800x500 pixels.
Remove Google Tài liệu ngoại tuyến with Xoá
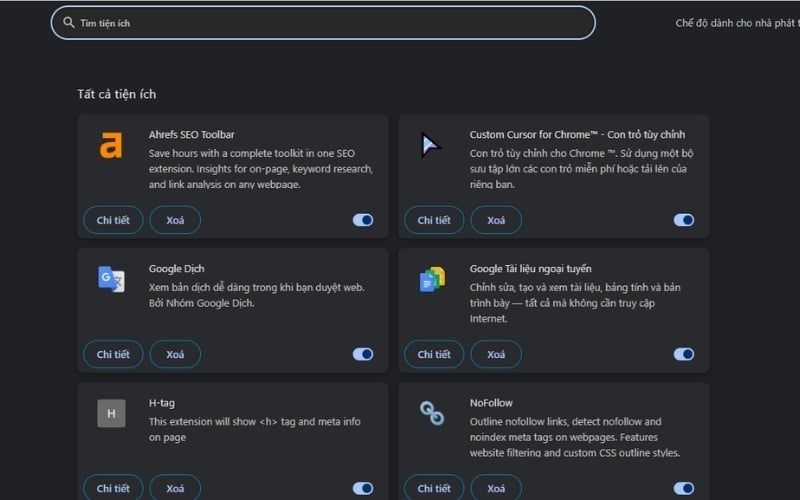coord(496,354)
